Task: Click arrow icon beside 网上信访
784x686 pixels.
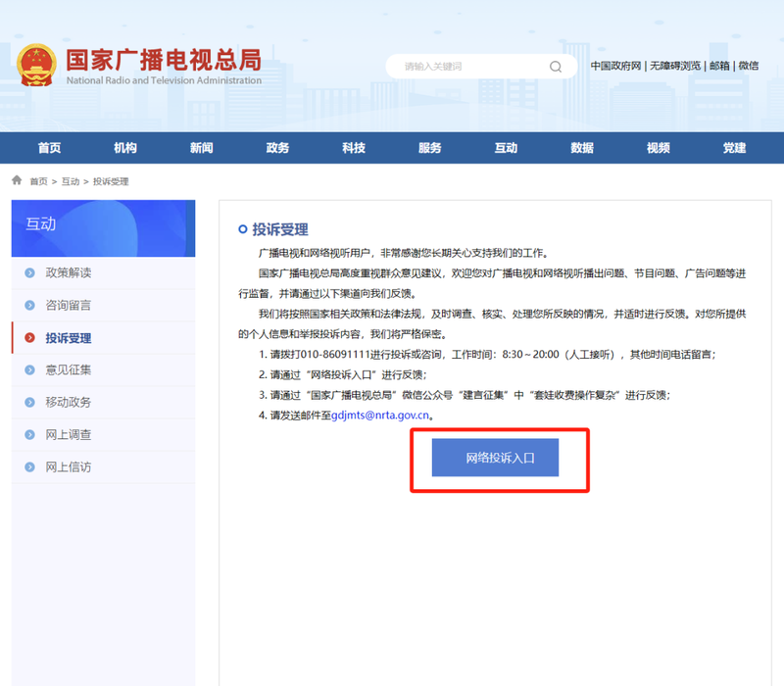Action: 29,466
